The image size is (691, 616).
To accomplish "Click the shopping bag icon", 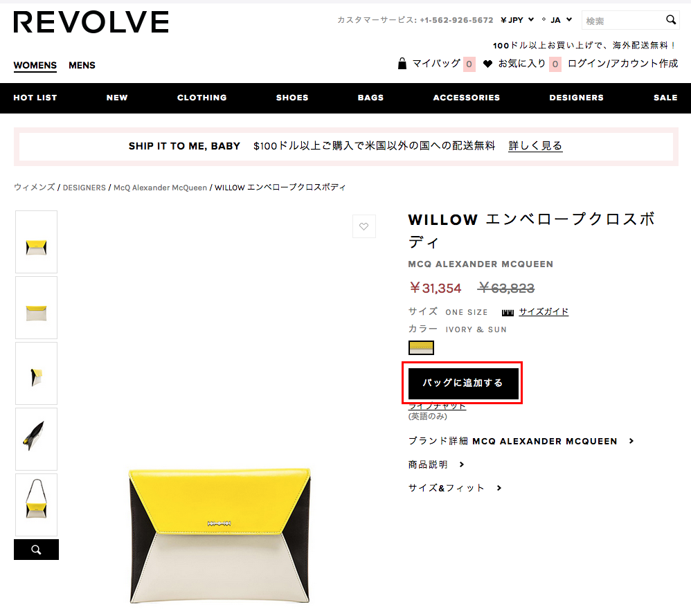I will pos(402,64).
